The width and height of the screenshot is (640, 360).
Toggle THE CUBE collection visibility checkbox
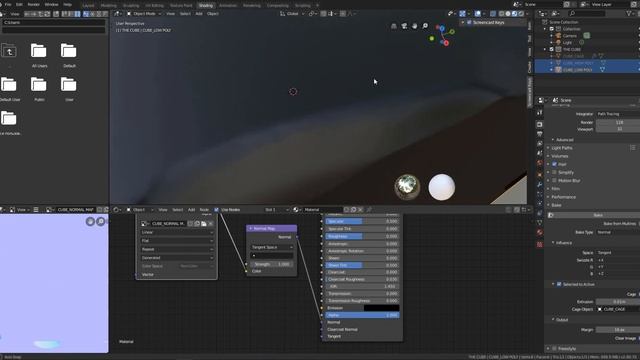pos(551,49)
